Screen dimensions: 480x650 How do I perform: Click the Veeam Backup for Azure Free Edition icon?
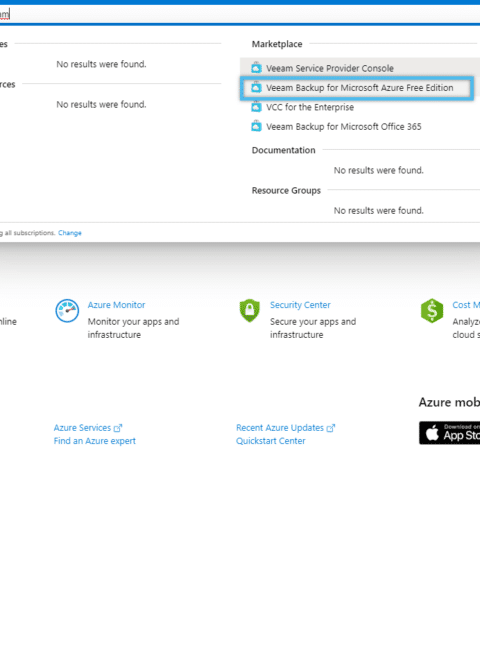coord(256,87)
